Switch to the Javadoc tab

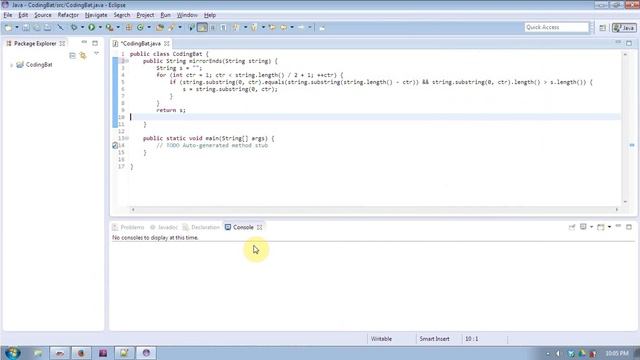coord(164,227)
